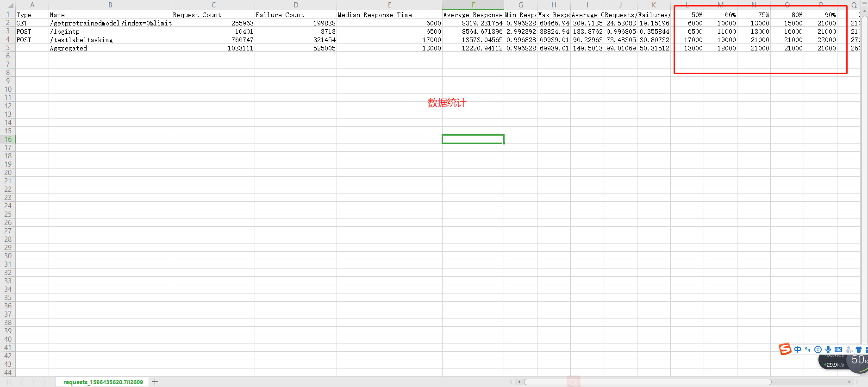
Task: Select column D header
Action: pyautogui.click(x=296, y=5)
